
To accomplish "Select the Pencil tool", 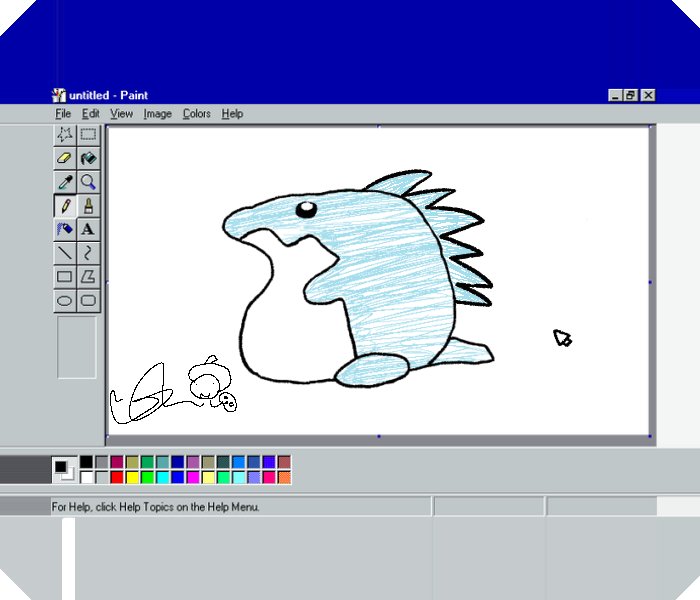I will click(65, 206).
